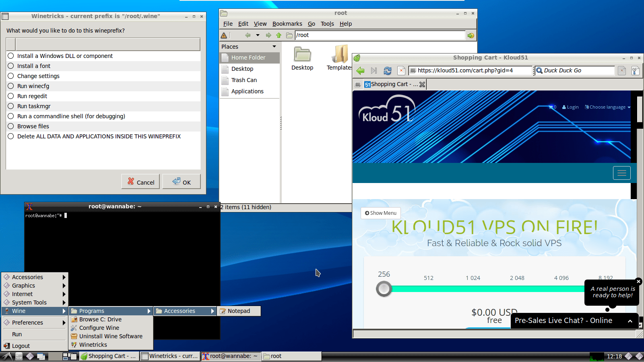Open browser preferences wrench icon
The image size is (644, 362).
635,71
